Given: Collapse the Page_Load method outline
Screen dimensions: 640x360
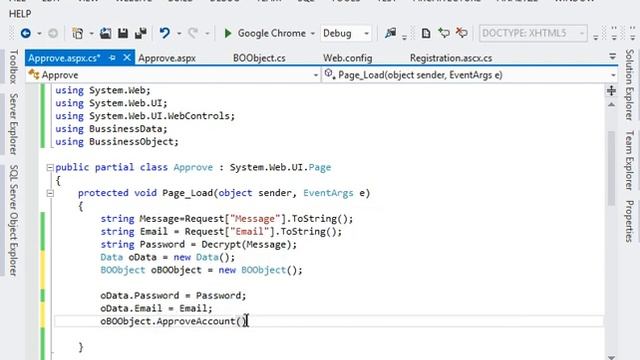Looking at the screenshot, I should coord(50,193).
